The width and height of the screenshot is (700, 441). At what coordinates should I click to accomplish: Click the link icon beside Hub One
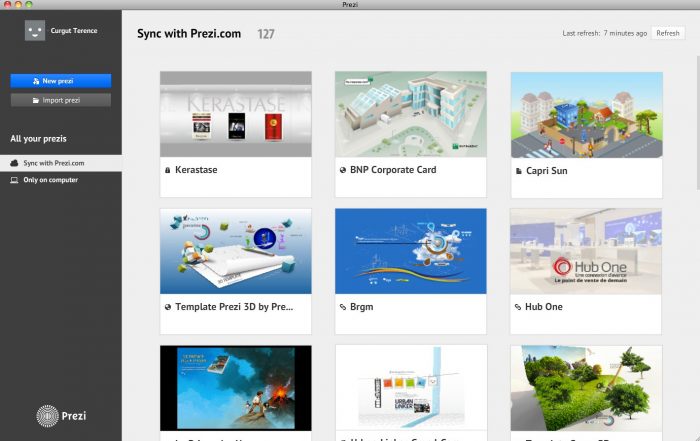517,307
